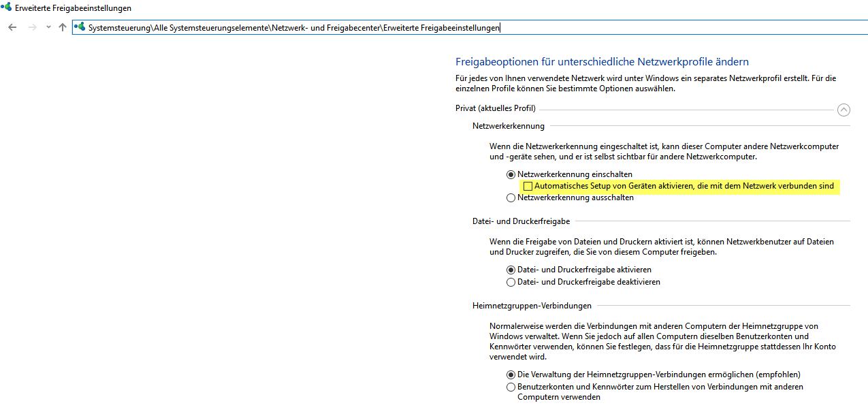Click Privat (aktuelles Profil) label

[496, 108]
